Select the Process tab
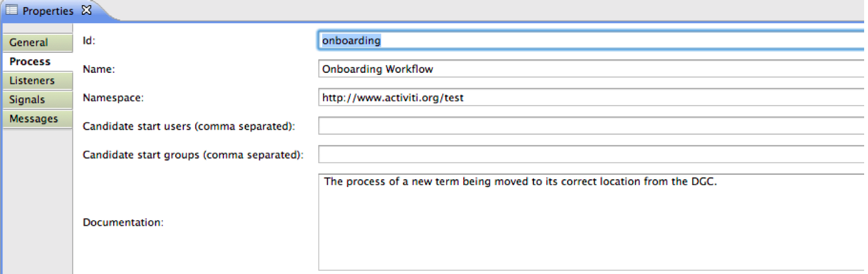Viewport: 868px width, 274px height. point(37,61)
